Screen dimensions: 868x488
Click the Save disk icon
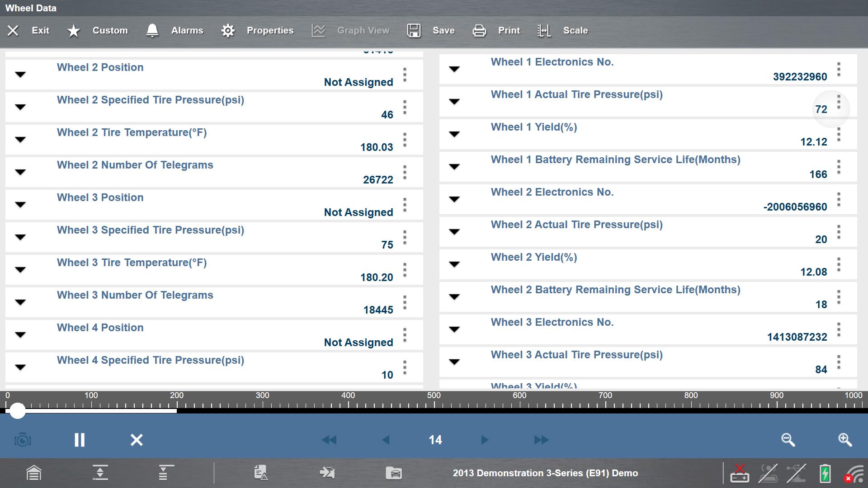click(414, 30)
